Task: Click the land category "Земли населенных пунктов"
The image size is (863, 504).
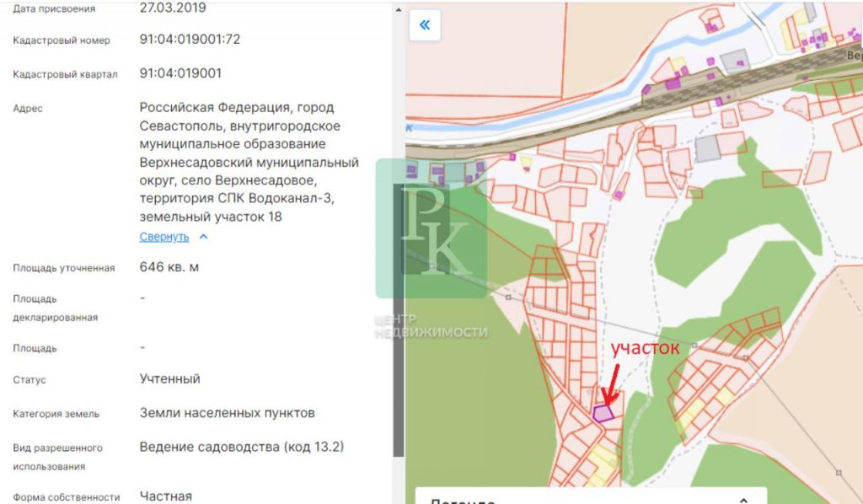Action: coord(227,413)
